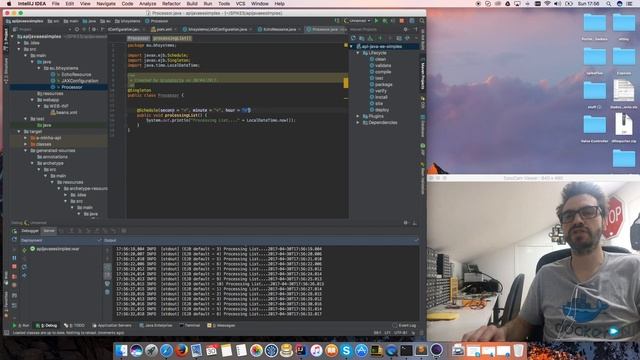Select EchoResource class in project tree
Screen dimensions: 640x360
[76, 74]
